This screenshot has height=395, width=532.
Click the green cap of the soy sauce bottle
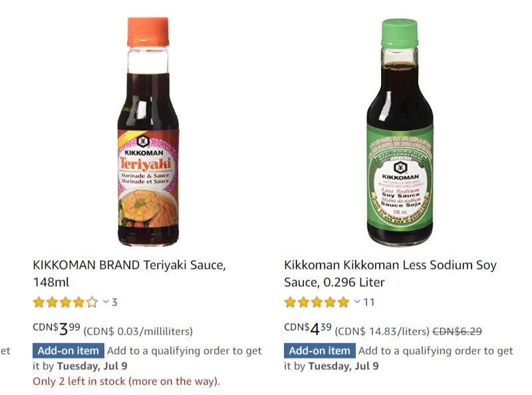pyautogui.click(x=400, y=33)
